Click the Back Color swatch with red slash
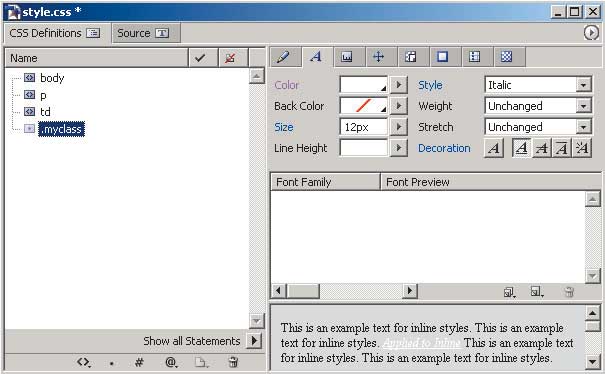This screenshot has width=605, height=374. pyautogui.click(x=363, y=106)
